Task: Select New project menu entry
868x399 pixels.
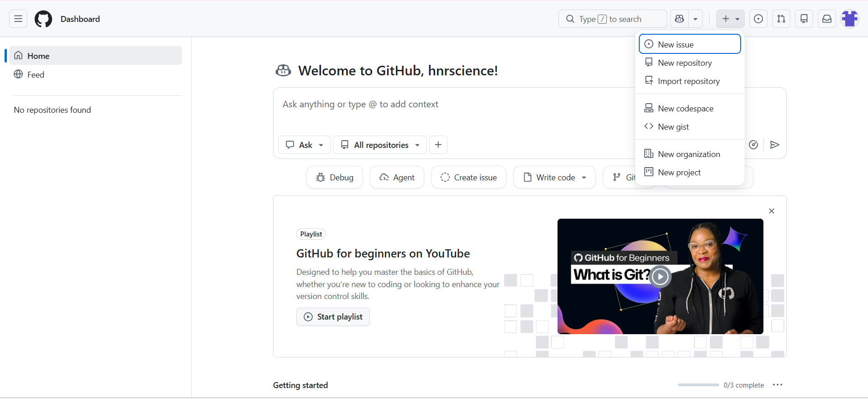Action: [690, 172]
